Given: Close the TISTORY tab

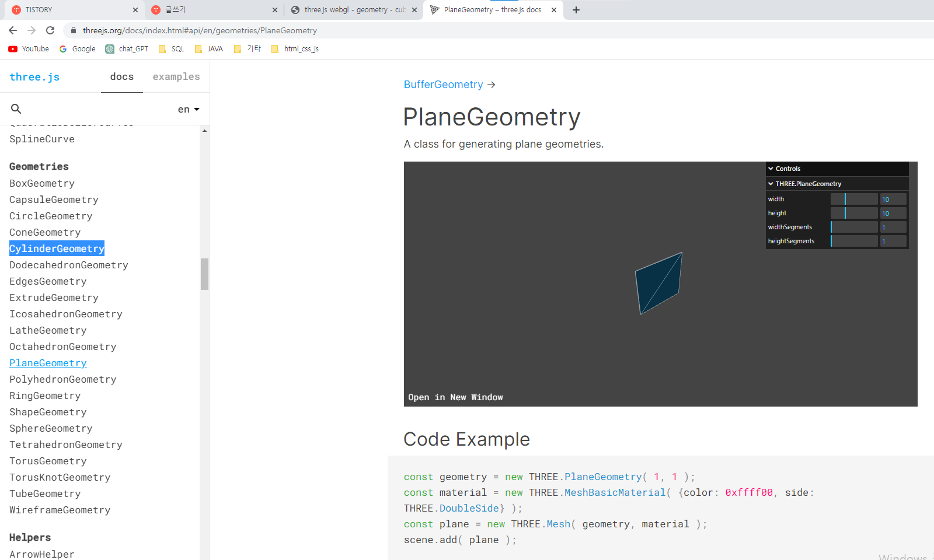Looking at the screenshot, I should click(x=135, y=10).
